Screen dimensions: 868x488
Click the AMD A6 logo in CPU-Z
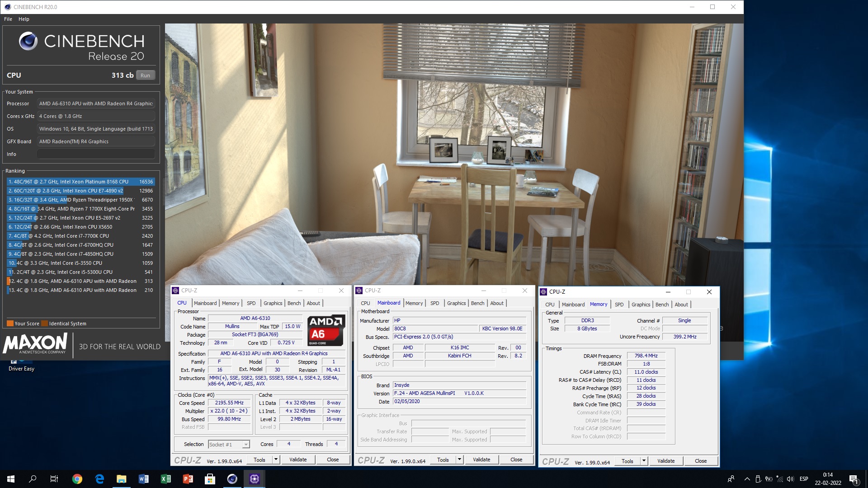coord(326,330)
